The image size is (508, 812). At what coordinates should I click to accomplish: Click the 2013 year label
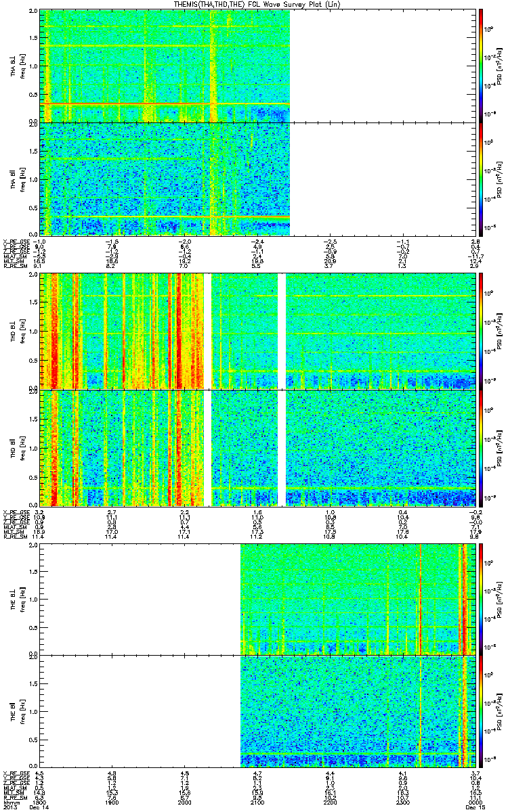pyautogui.click(x=10, y=808)
